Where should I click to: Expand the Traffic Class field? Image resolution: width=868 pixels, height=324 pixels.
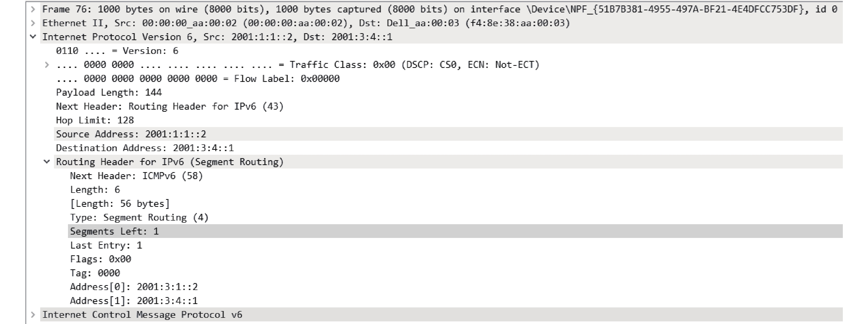coord(47,65)
